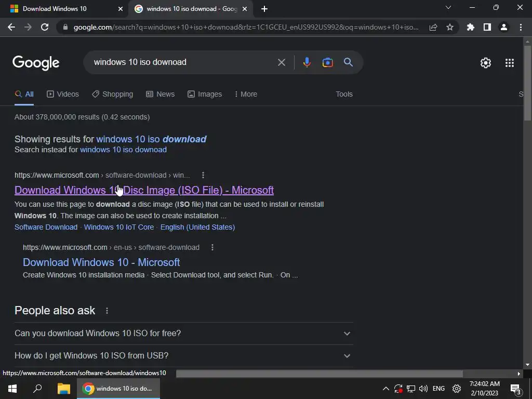This screenshot has width=532, height=399.
Task: Open the Software Download sitelink
Action: tap(46, 228)
